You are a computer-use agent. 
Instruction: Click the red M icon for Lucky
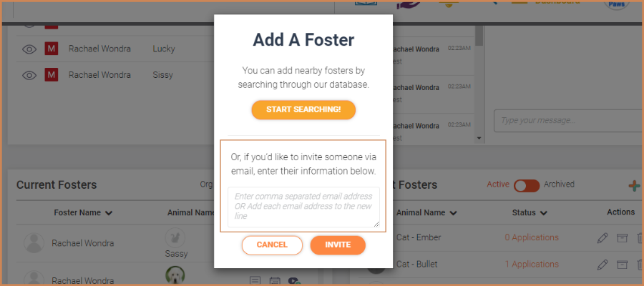coord(52,49)
